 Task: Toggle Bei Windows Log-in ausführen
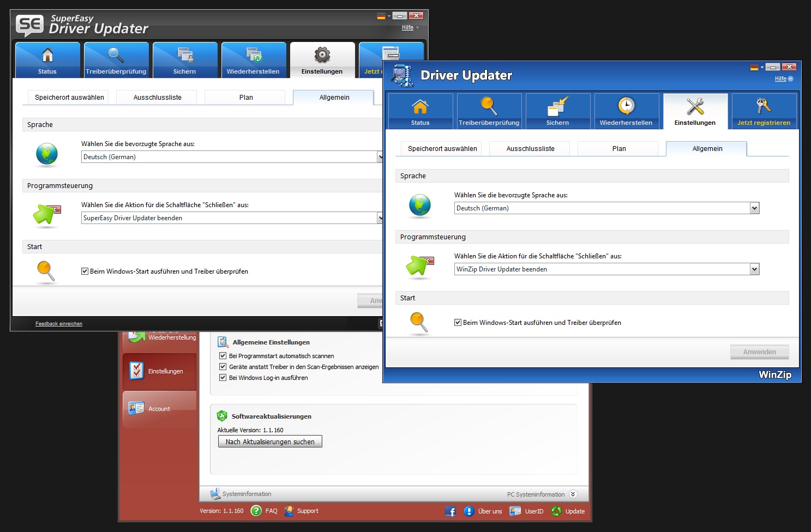223,378
